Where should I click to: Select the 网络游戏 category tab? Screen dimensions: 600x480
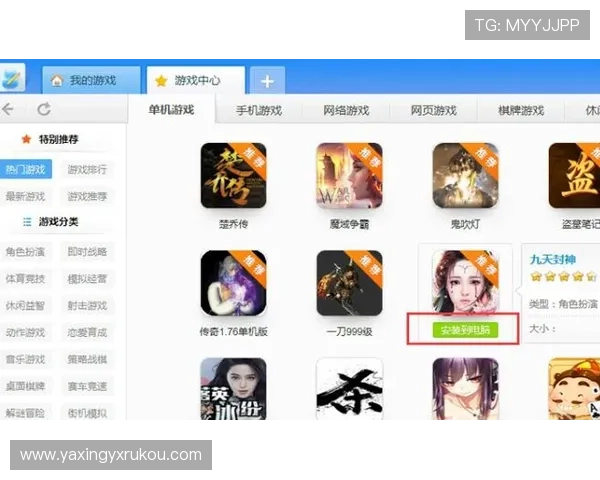coord(346,111)
